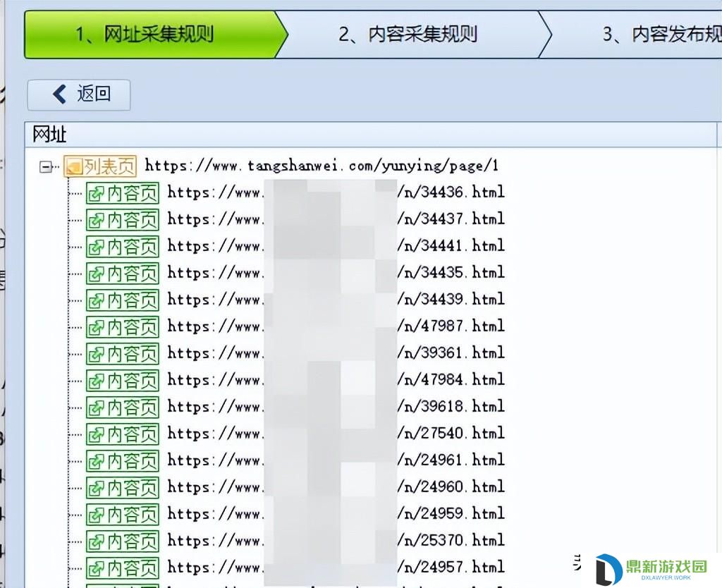Select URL text ending /n/24961.html
Viewport: 722px width, 588px height.
click(336, 460)
